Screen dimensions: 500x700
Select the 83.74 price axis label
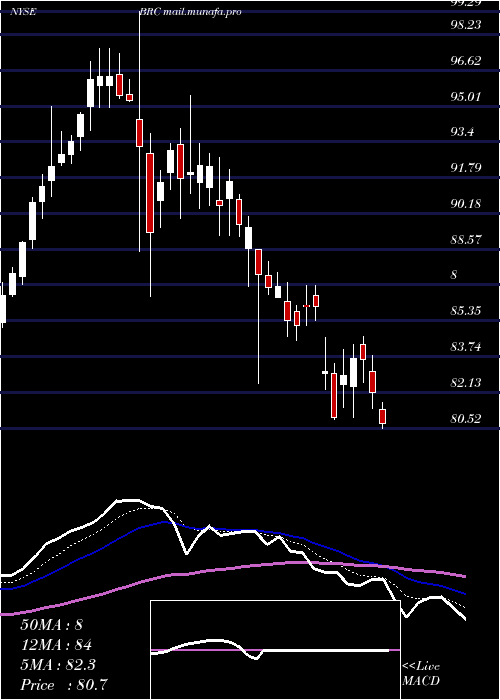point(466,346)
